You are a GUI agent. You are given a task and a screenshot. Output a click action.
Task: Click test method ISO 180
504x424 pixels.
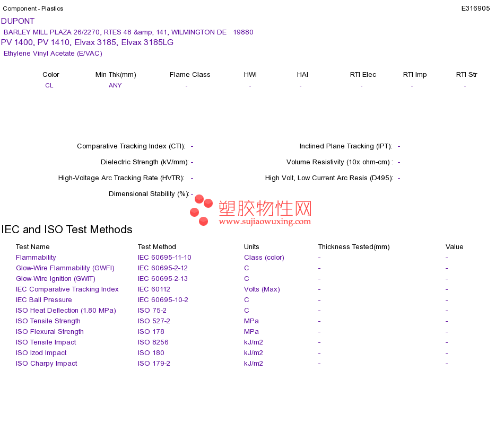tap(151, 353)
